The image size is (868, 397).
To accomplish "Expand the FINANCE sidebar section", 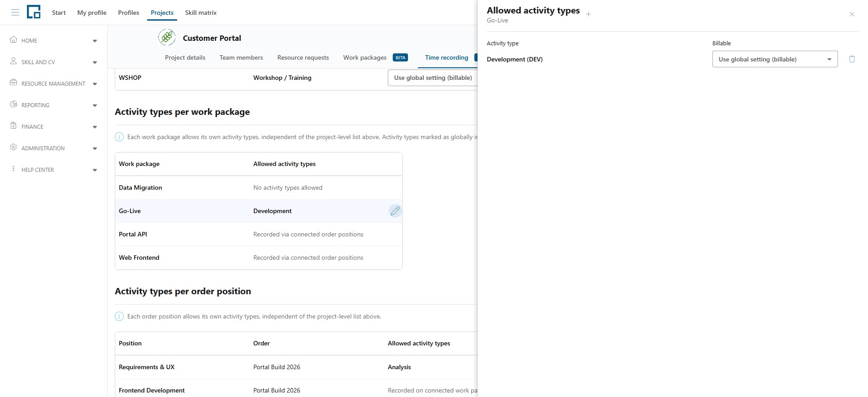I will coord(95,127).
